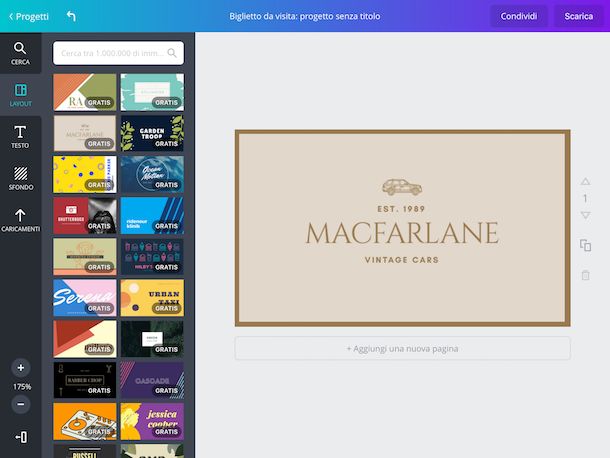Image resolution: width=610 pixels, height=458 pixels.
Task: Choose the RA orange-green layout thumbnail
Action: [x=85, y=92]
